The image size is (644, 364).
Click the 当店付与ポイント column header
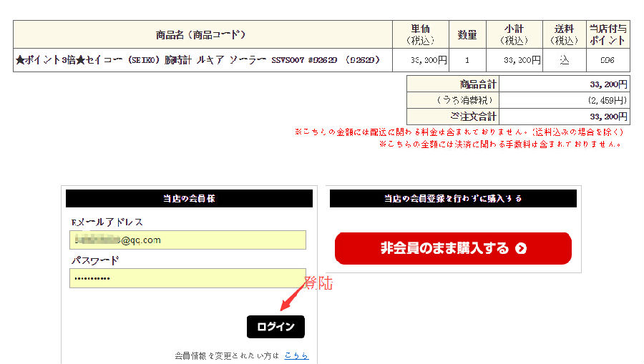608,34
